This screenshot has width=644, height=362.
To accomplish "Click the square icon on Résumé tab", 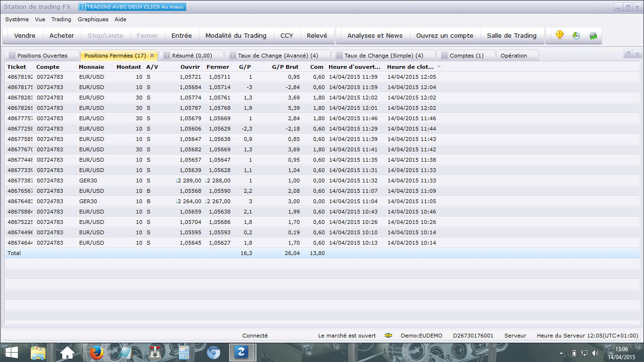I will pyautogui.click(x=166, y=56).
